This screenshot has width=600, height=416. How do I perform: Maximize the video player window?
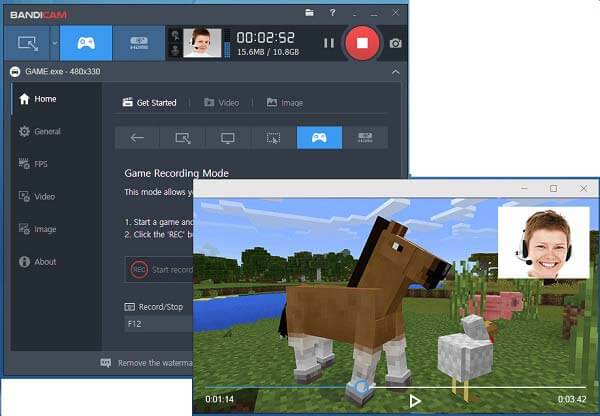pyautogui.click(x=553, y=188)
